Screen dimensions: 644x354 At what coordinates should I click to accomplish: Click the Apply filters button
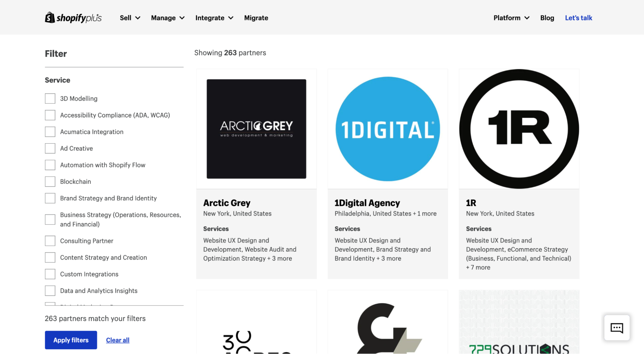tap(71, 340)
